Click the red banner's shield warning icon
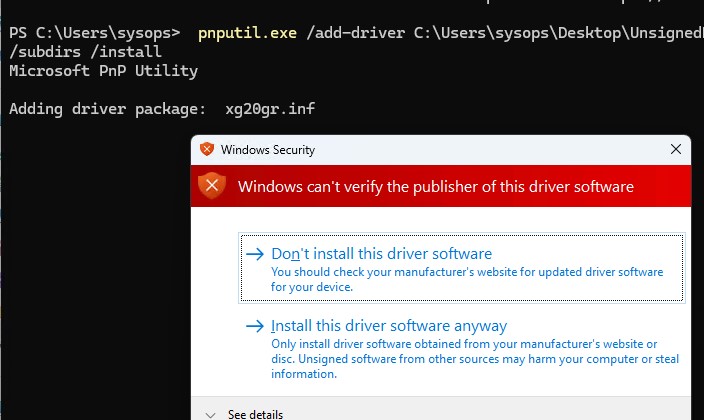Screen dimensions: 704x420 point(212,186)
